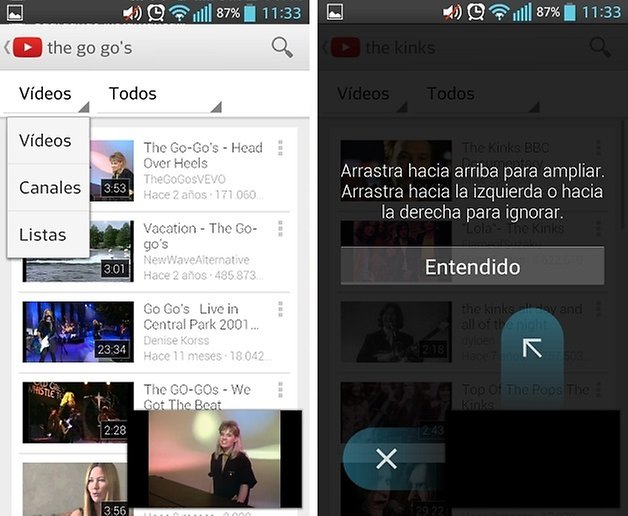The image size is (628, 516).
Task: Open overflow menu for 'Head Over Heels' video
Action: click(280, 148)
